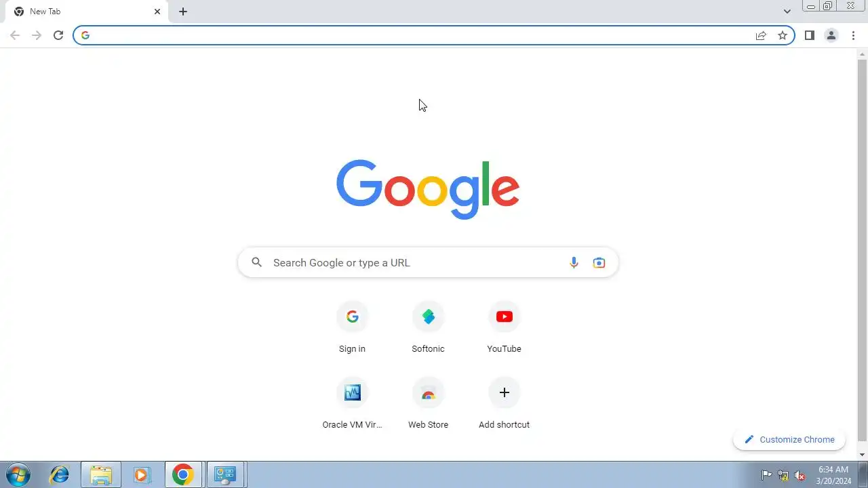
Task: Click the Search Google or type a URL box
Action: pos(428,262)
